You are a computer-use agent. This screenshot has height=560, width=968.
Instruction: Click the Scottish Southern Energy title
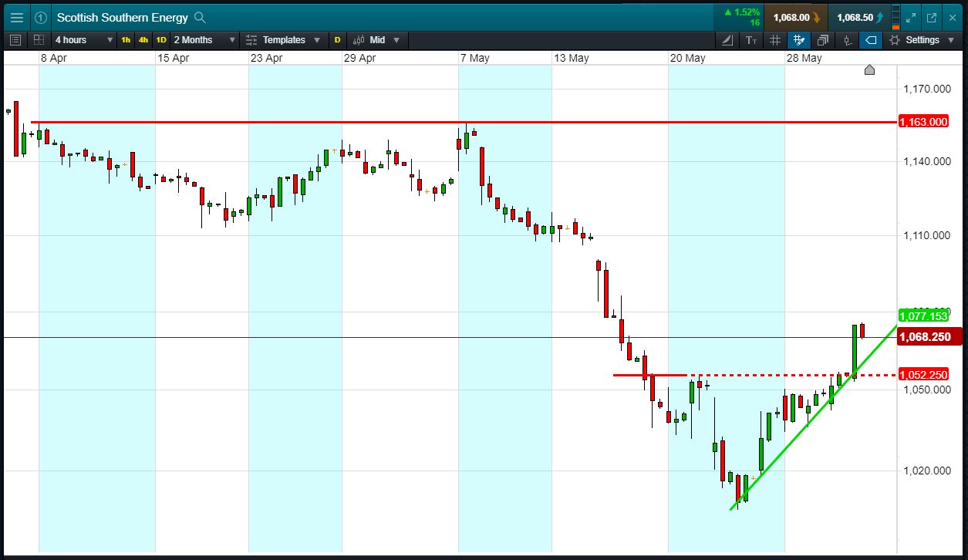tap(123, 17)
